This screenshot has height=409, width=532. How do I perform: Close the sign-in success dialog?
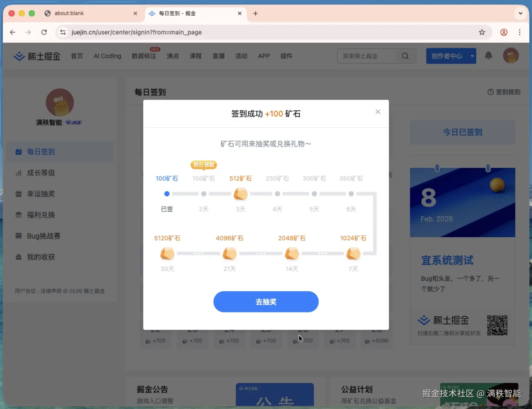point(378,111)
